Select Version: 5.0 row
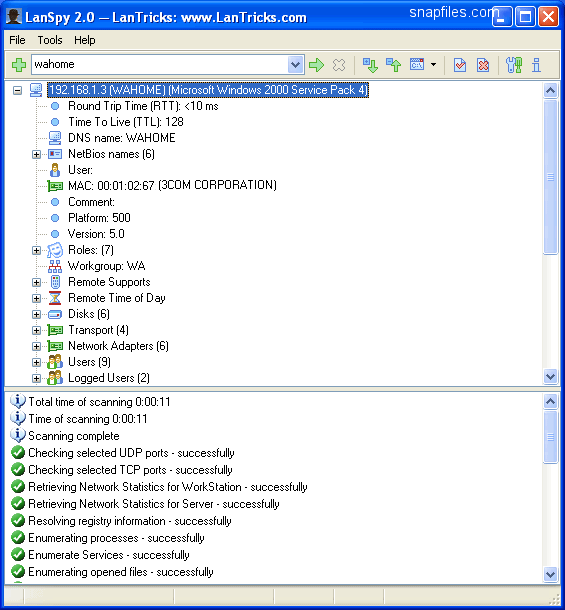The height and width of the screenshot is (610, 565). (x=96, y=234)
